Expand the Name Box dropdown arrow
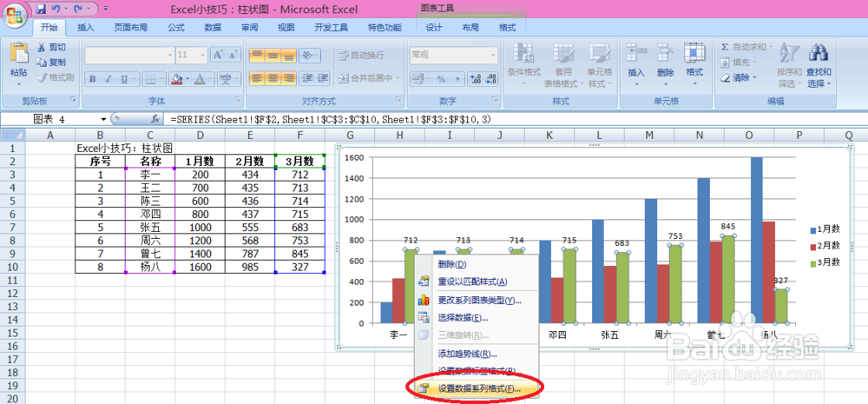Image resolution: width=868 pixels, height=404 pixels. (x=103, y=119)
